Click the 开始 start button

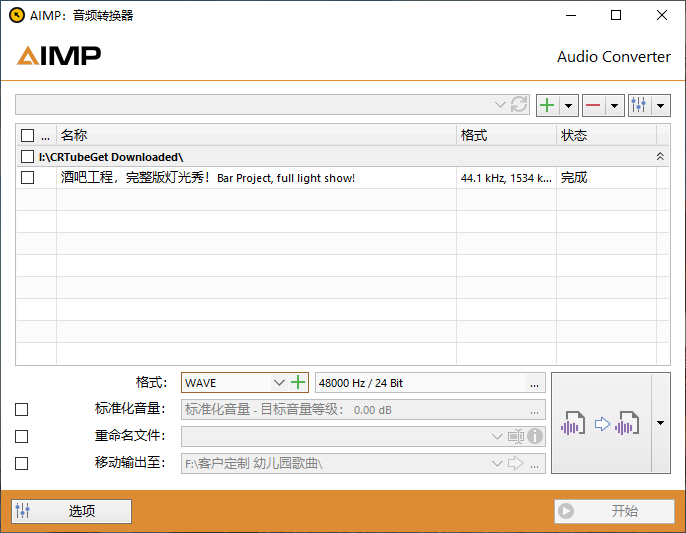(x=614, y=511)
